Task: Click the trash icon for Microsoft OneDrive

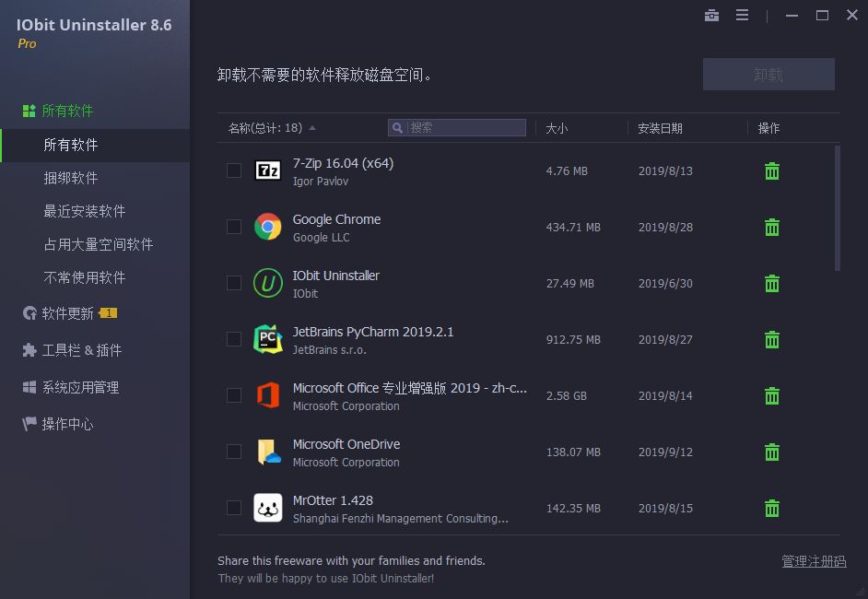Action: 771,452
